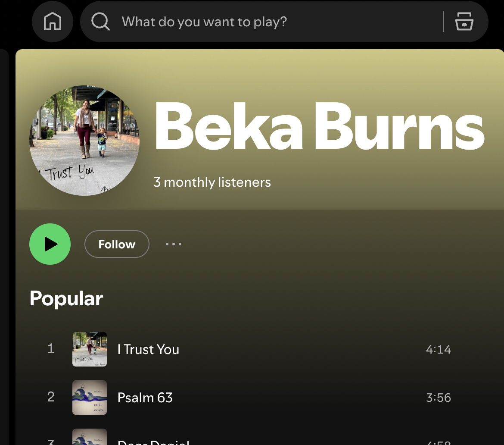Open the track title I Trust You
The height and width of the screenshot is (445, 504).
click(148, 349)
